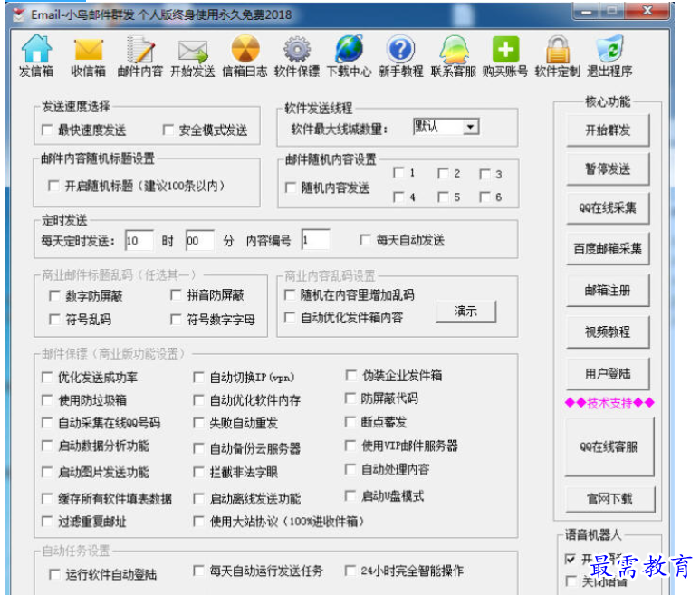
Task: Open the 发信箱 home icon
Action: click(x=36, y=49)
